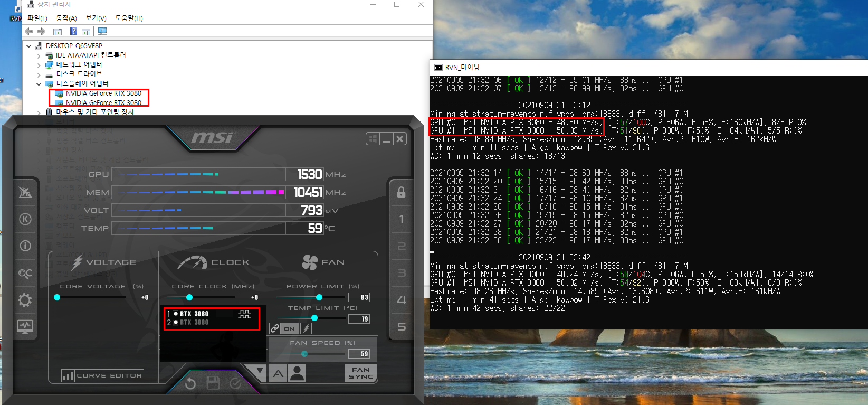Collapse the DESKTOP-Q65VE8P root node
Screen dimensions: 868x405
pos(29,46)
